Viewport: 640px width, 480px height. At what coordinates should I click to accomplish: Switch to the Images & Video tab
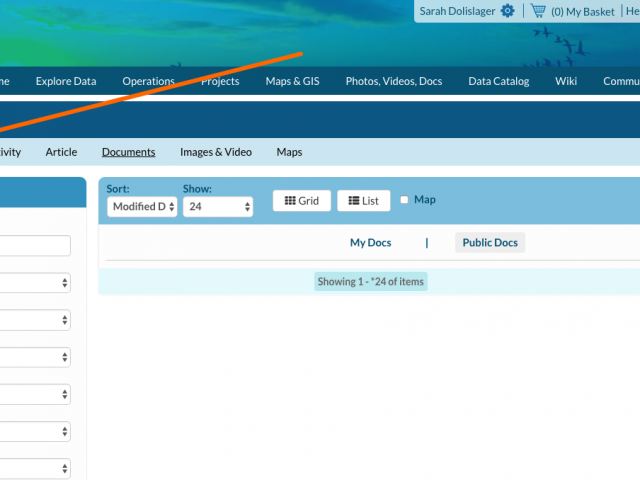(216, 152)
